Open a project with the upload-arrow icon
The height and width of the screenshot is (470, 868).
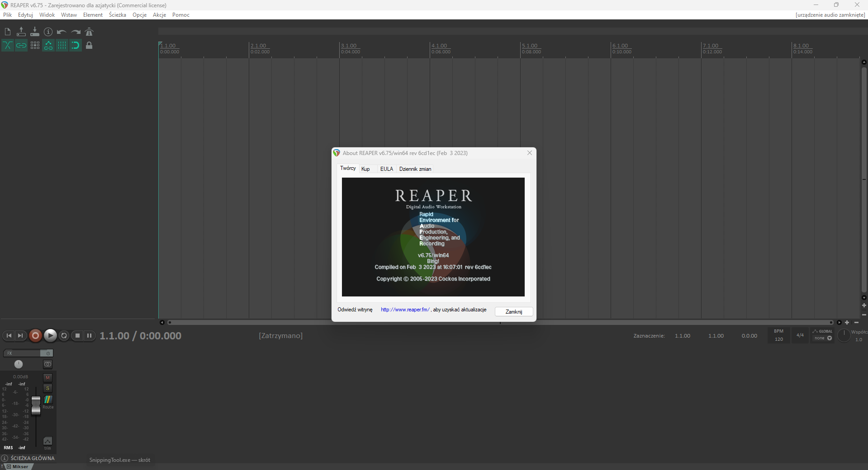coord(21,32)
